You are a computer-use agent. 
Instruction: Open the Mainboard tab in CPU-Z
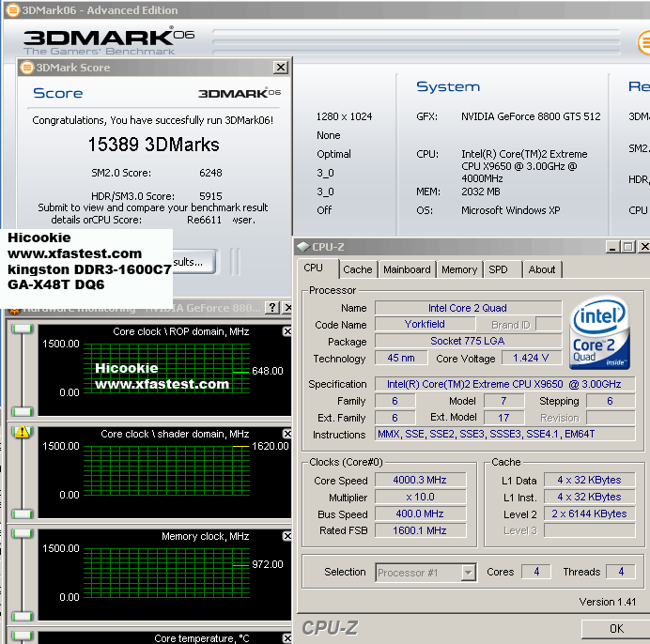(407, 269)
